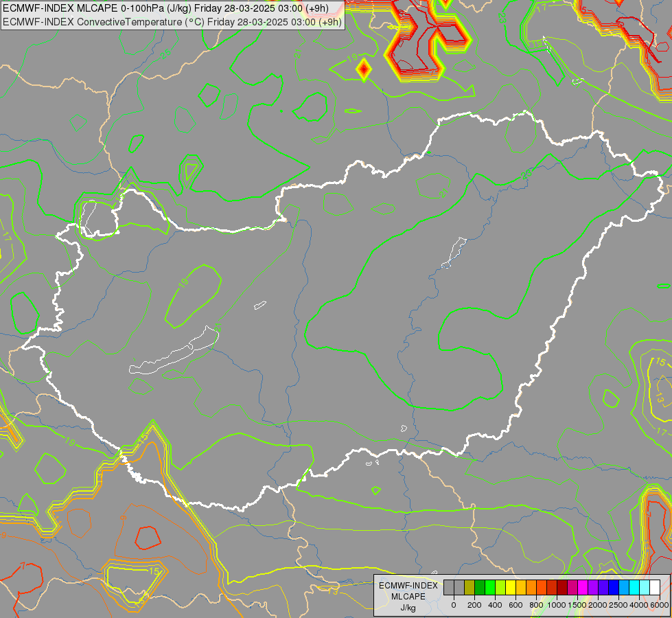Image resolution: width=672 pixels, height=618 pixels.
Task: Click the legend value 1500
Action: click(x=578, y=605)
